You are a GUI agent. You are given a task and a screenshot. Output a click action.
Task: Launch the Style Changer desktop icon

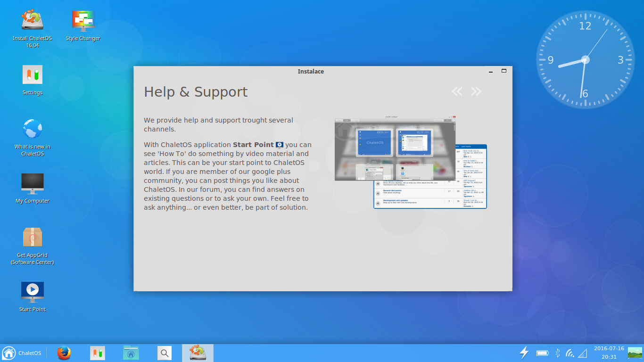83,26
